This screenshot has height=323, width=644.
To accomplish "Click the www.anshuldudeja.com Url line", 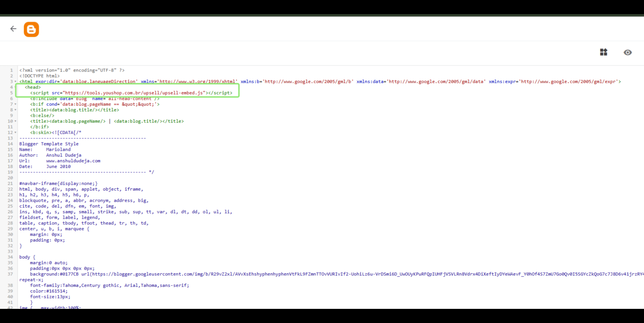I will [x=60, y=161].
